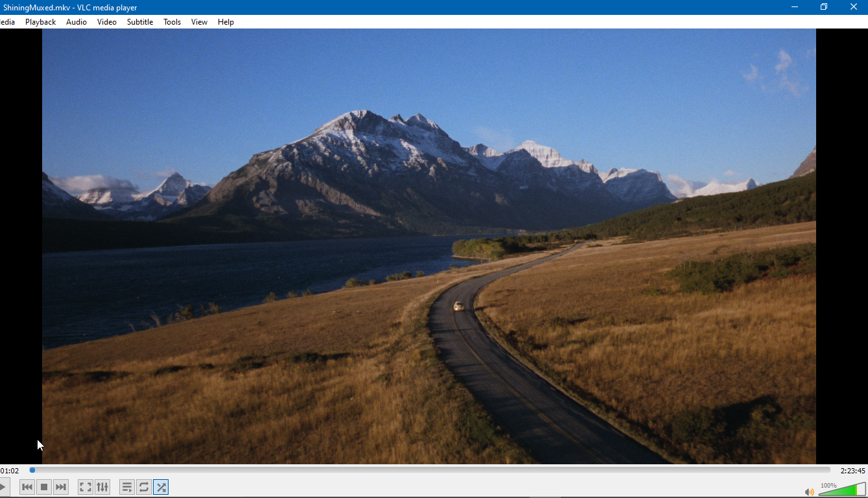868x498 pixels.
Task: Toggle loop playback mode
Action: pos(144,487)
